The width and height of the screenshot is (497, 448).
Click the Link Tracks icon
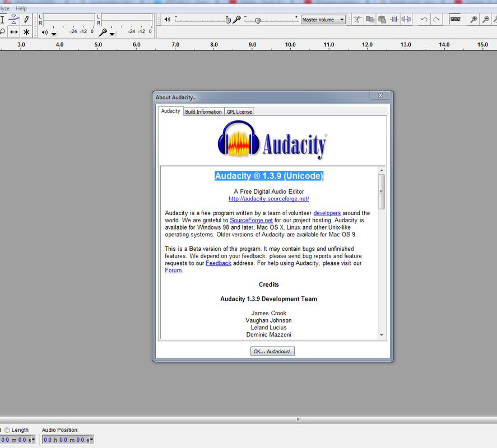tap(455, 20)
